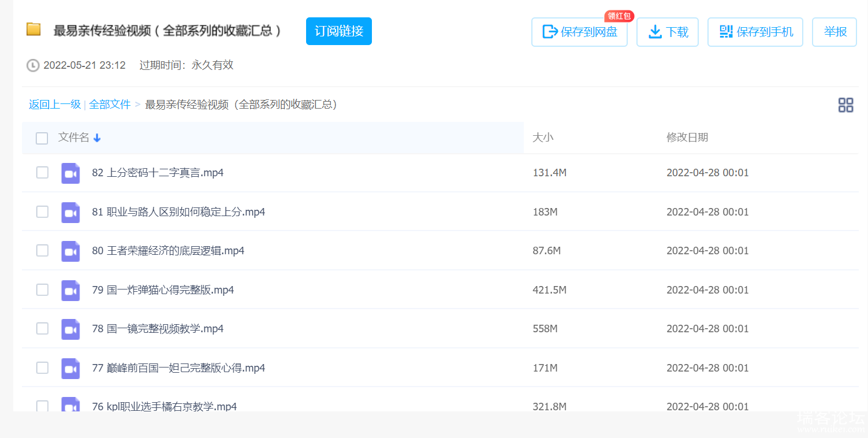The image size is (868, 438).
Task: Click size value 421.5M
Action: (x=549, y=290)
